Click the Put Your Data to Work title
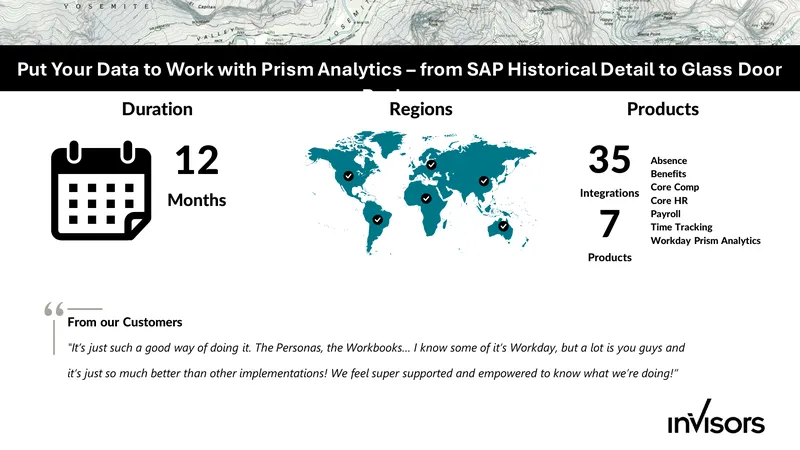Image resolution: width=800 pixels, height=450 pixels. pyautogui.click(x=399, y=69)
